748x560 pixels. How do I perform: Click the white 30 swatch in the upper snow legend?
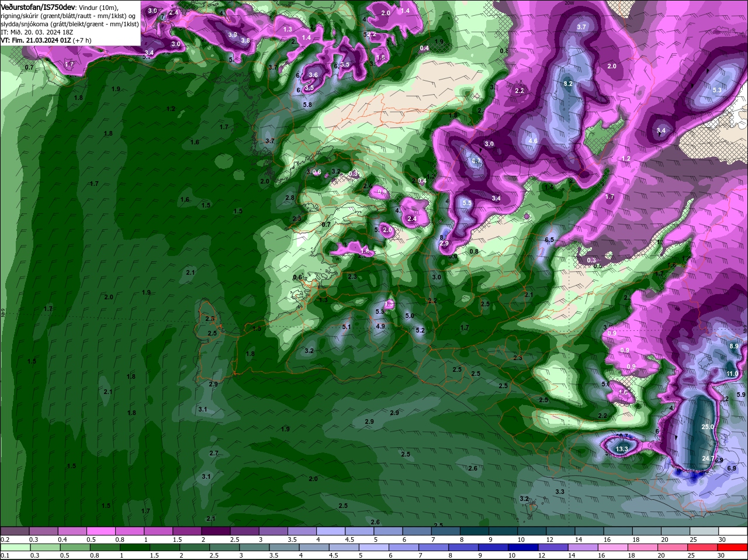733,531
